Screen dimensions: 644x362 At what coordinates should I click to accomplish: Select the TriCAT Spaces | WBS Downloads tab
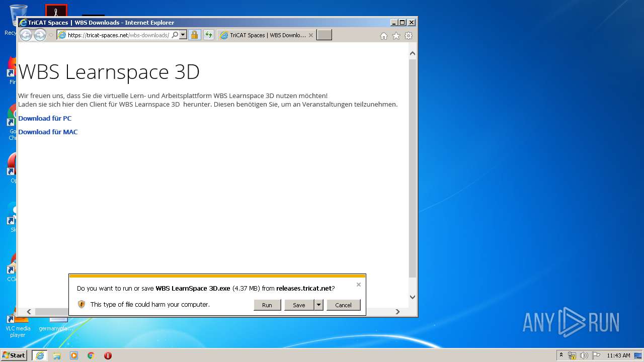click(267, 35)
